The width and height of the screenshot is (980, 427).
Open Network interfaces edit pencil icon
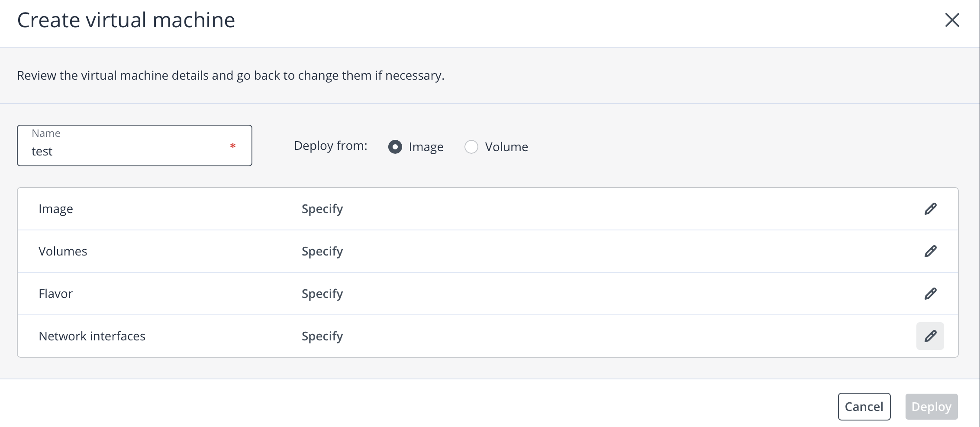[930, 336]
